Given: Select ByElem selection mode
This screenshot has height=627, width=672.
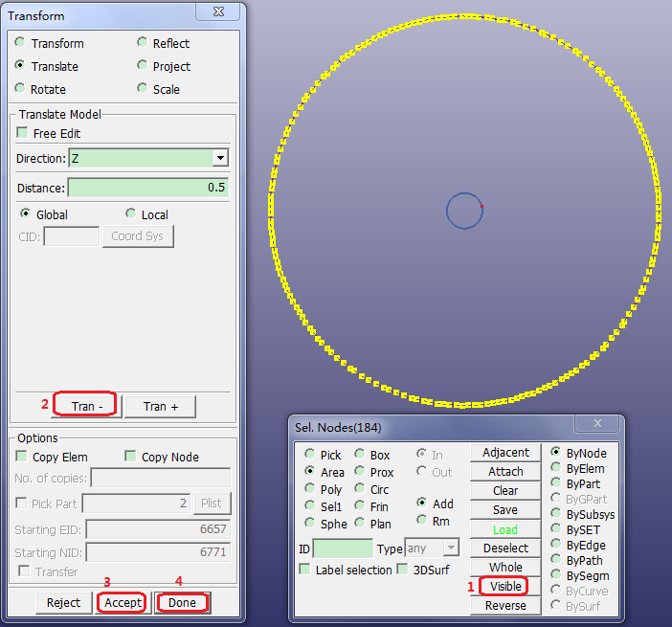Looking at the screenshot, I should (556, 468).
